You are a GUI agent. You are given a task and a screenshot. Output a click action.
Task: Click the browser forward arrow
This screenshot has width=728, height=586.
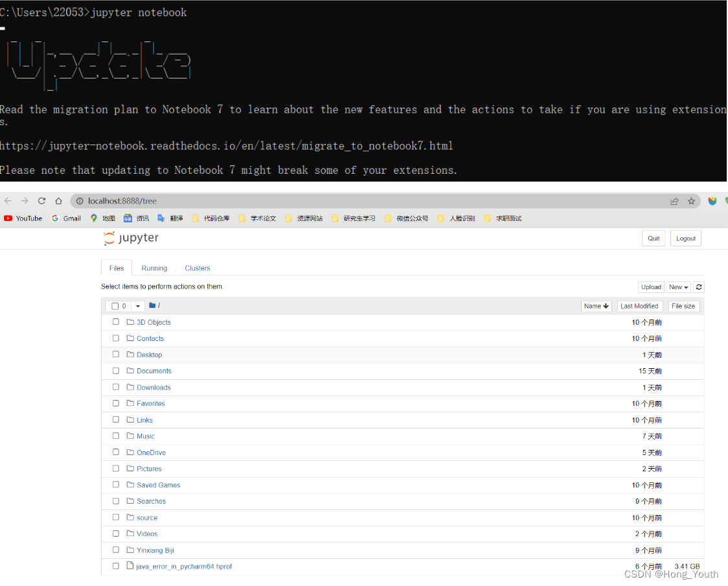point(25,201)
